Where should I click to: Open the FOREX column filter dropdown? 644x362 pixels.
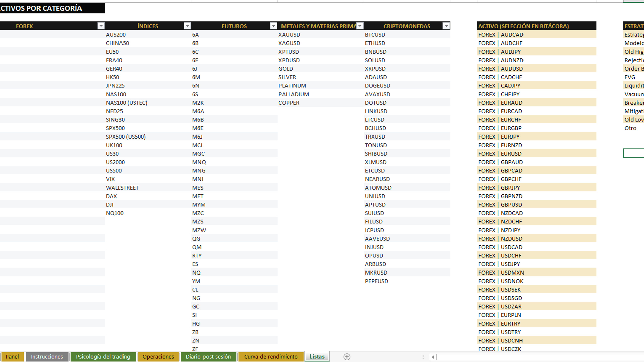coord(101,26)
